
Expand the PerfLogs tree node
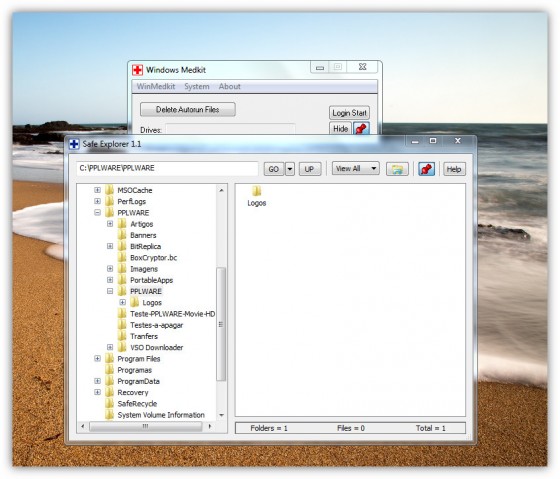(97, 201)
